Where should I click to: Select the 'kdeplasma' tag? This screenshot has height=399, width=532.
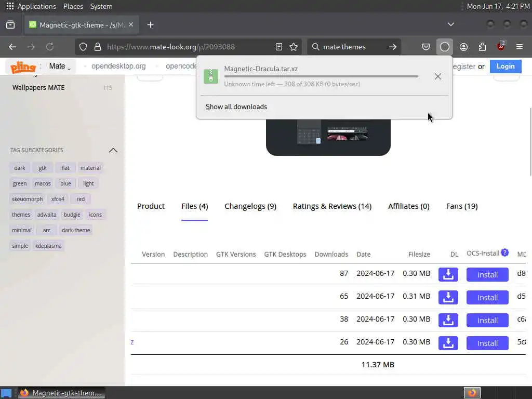(x=48, y=246)
